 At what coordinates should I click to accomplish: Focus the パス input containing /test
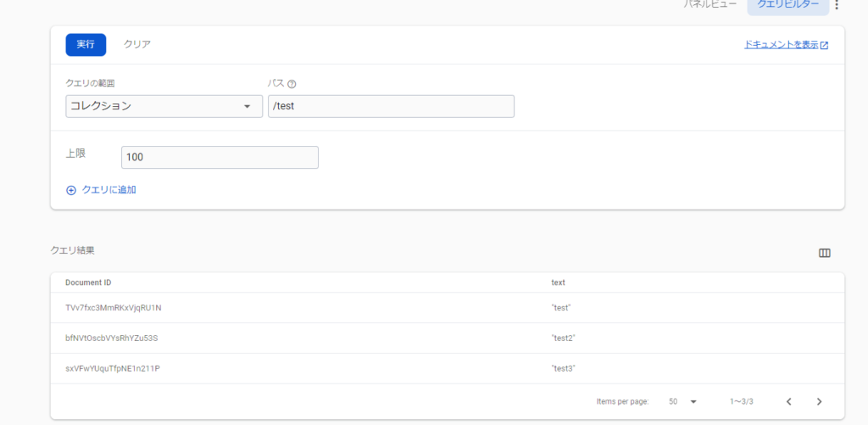pos(391,106)
